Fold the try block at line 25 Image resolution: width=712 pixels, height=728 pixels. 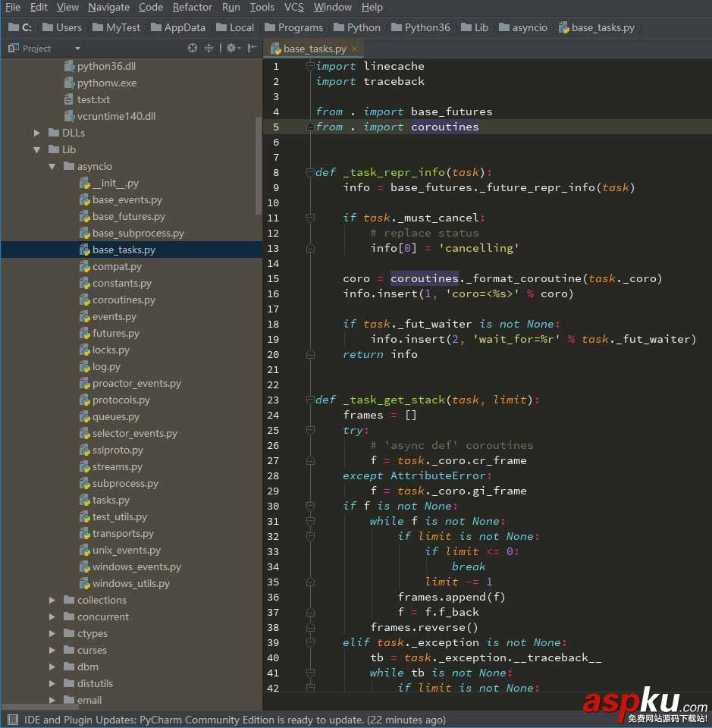click(x=310, y=430)
